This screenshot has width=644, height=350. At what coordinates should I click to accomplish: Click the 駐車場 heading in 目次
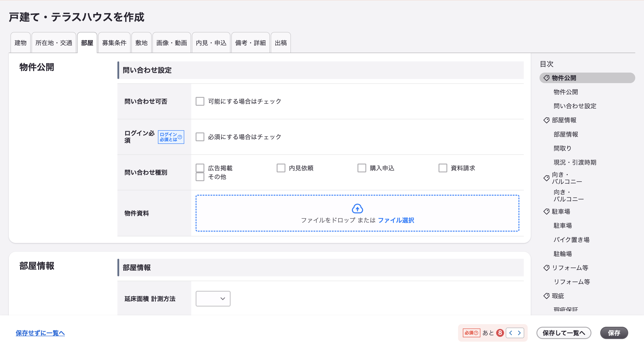click(x=561, y=212)
